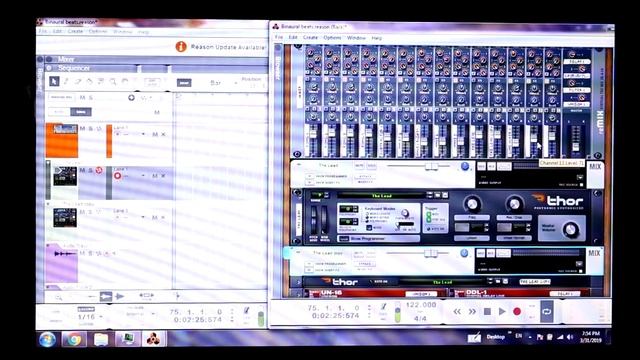640x360 pixels.
Task: Click the Reason icon on the taskbar
Action: 153,339
